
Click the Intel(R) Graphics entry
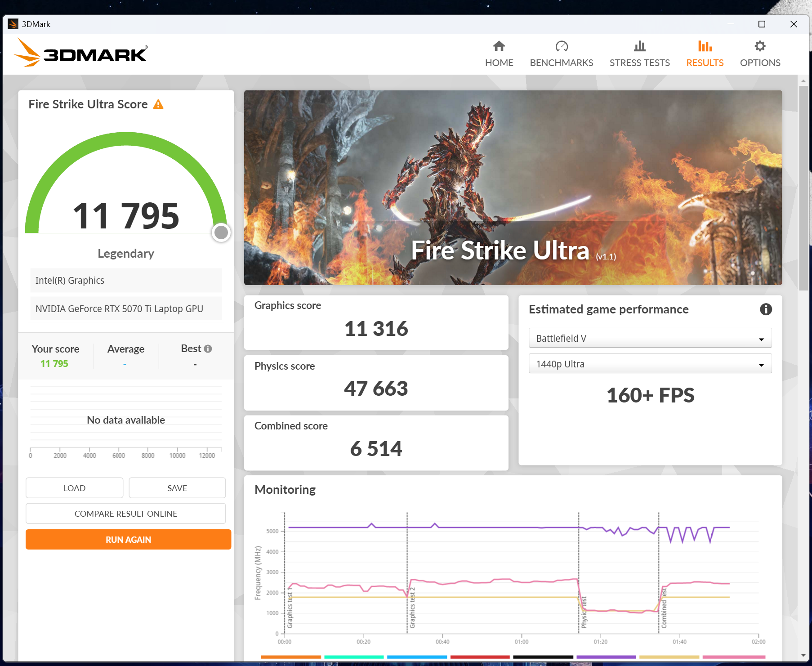click(126, 281)
